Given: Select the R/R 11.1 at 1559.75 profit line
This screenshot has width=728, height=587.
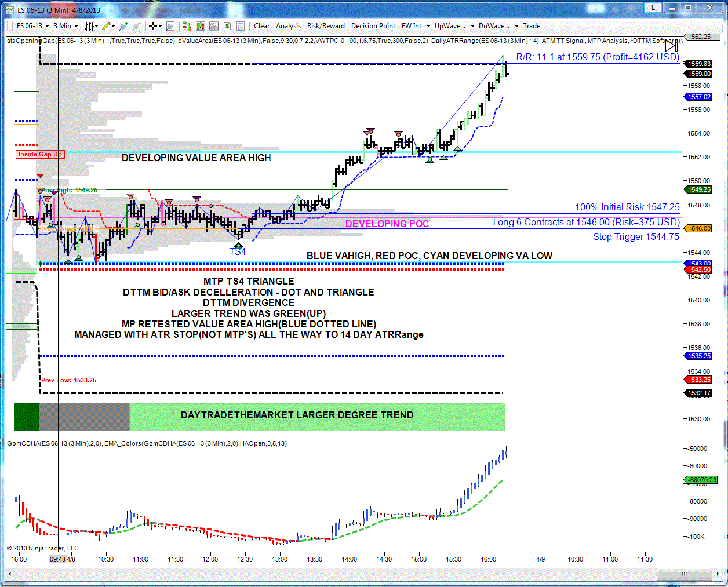Looking at the screenshot, I should click(x=598, y=57).
